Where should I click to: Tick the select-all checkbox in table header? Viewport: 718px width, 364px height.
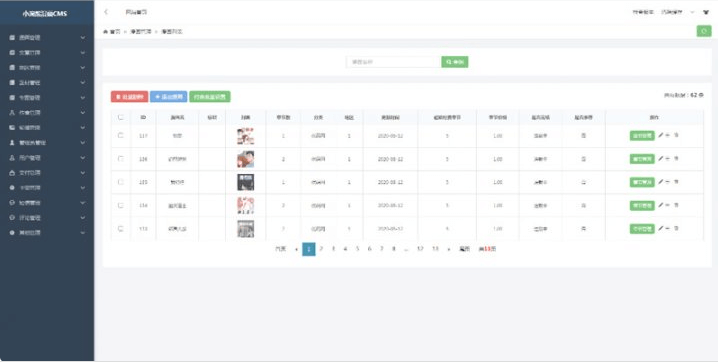120,117
